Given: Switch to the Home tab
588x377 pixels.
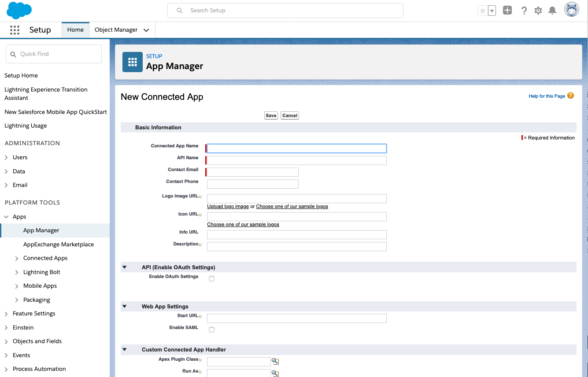Looking at the screenshot, I should point(75,30).
